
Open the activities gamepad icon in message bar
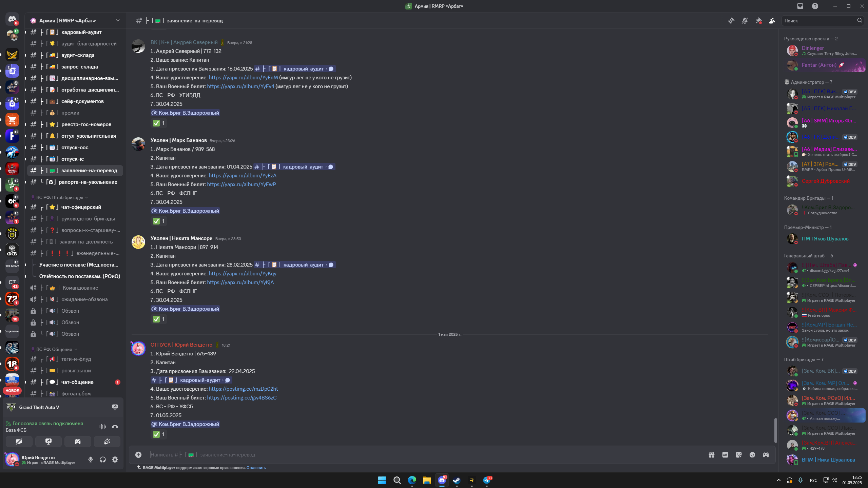(766, 455)
